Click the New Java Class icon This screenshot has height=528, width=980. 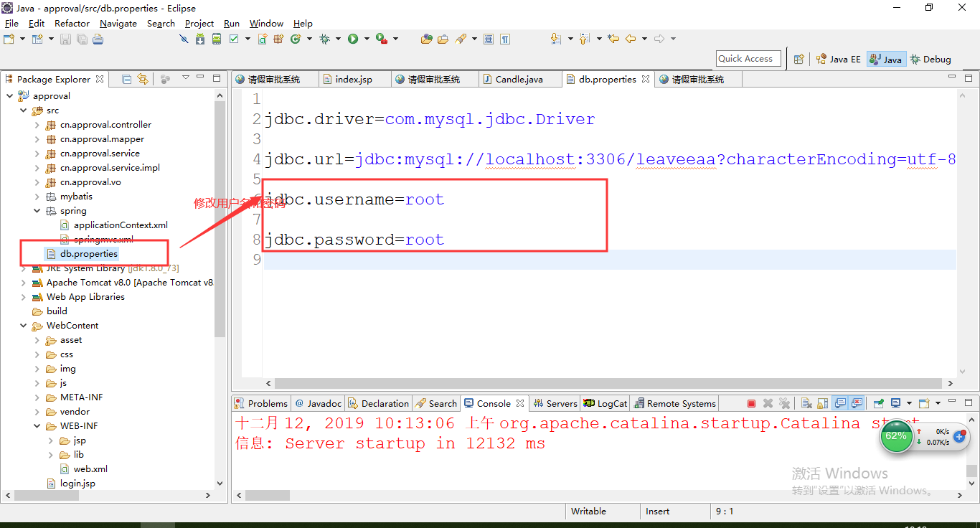(295, 39)
